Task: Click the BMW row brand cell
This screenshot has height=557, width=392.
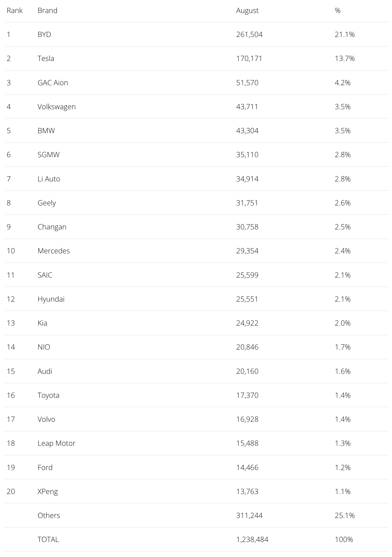Action: click(46, 131)
